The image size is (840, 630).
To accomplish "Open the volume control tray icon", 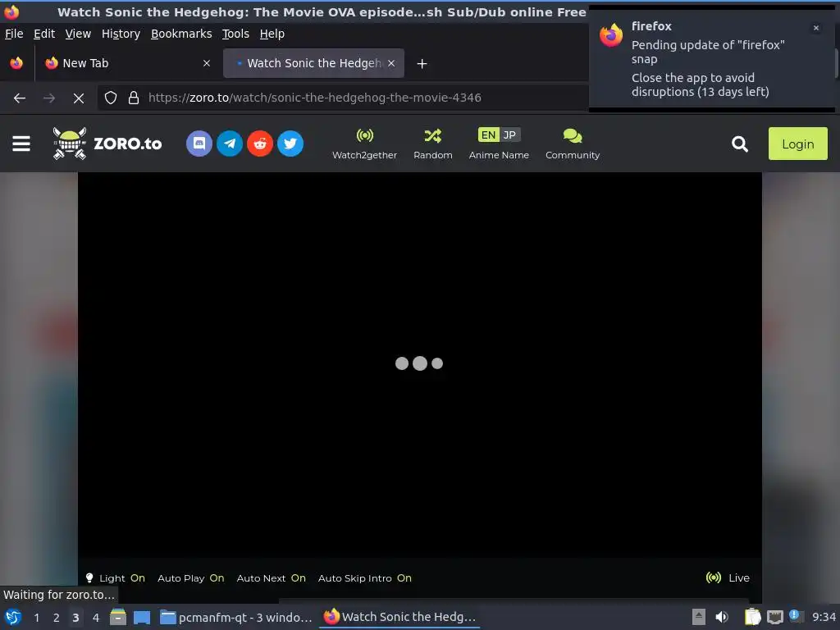I will pos(722,617).
